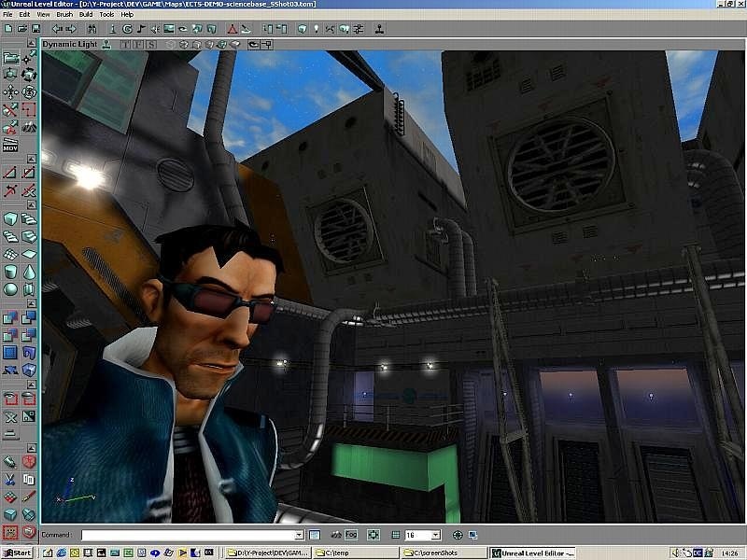Click the Build Geometry cube icon
Screen dimensions: 747x560
click(302, 29)
